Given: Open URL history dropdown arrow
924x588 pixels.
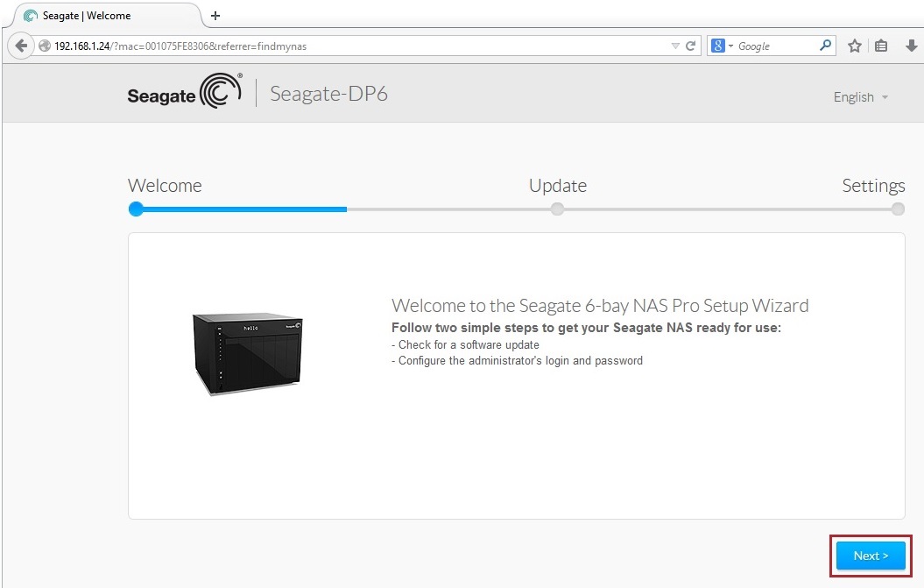Looking at the screenshot, I should (675, 46).
